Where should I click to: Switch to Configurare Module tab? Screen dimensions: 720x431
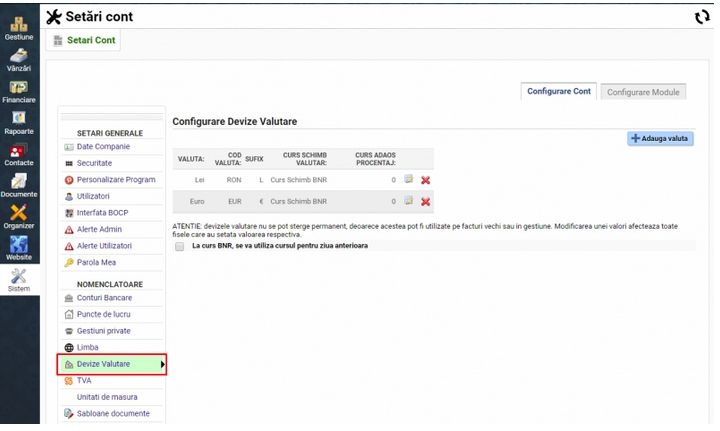pos(643,92)
